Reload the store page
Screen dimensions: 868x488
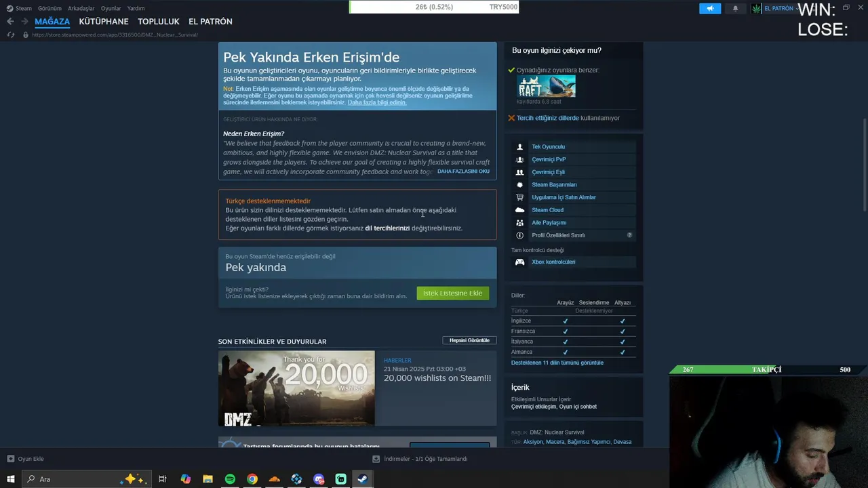click(10, 35)
